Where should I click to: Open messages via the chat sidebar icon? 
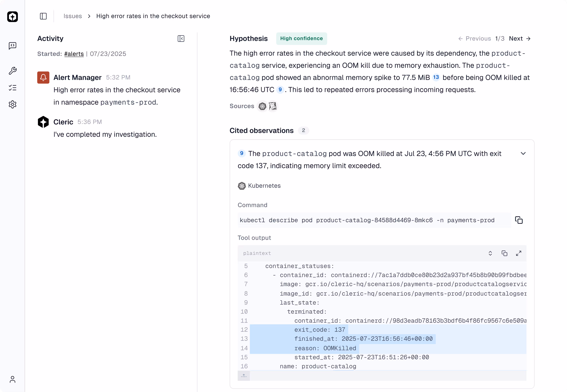click(12, 46)
